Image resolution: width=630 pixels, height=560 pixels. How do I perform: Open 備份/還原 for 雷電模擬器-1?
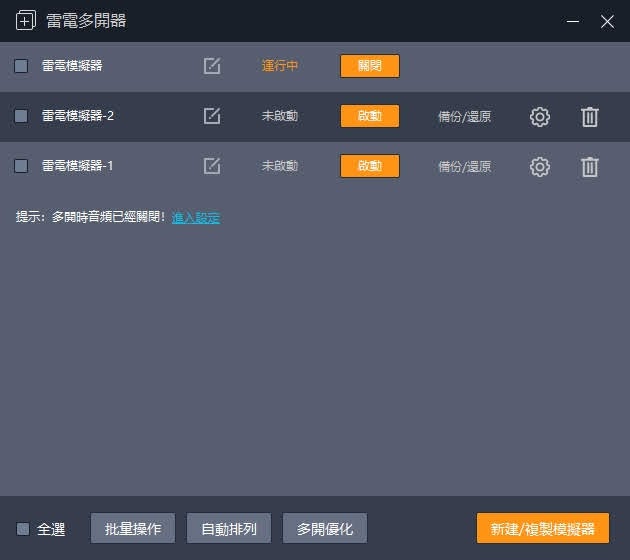pyautogui.click(x=464, y=167)
